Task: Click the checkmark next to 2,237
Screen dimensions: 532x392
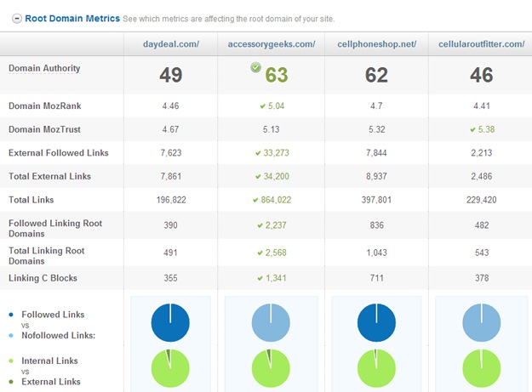Action: pos(260,225)
